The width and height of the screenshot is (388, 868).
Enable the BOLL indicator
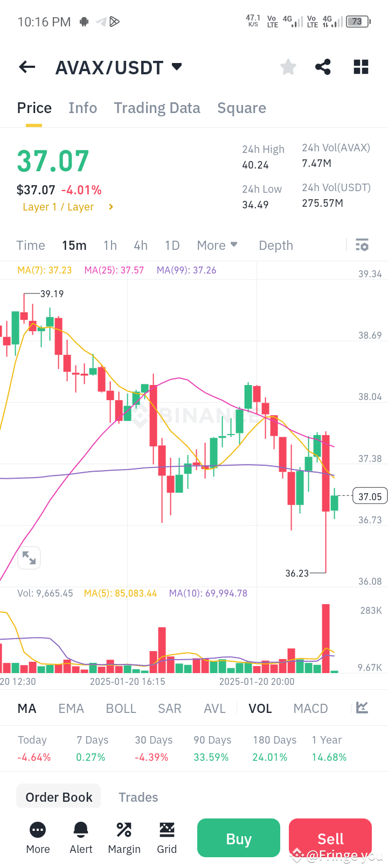(121, 708)
